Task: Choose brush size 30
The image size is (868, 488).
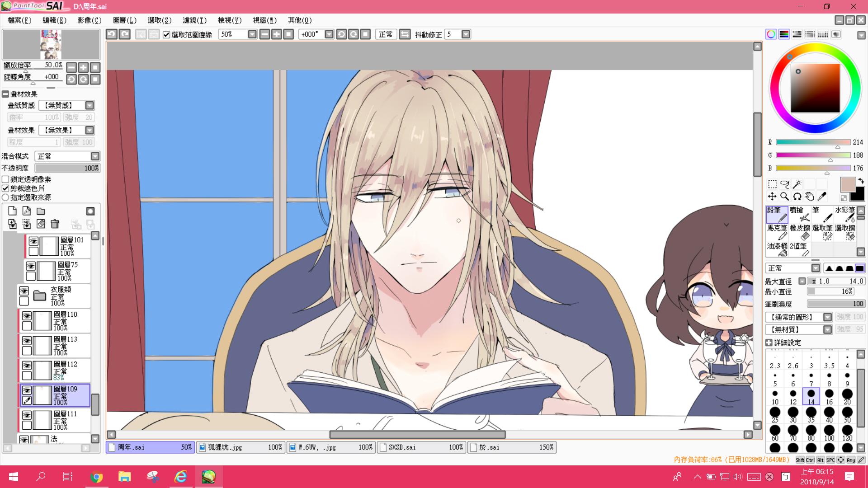Action: click(x=793, y=415)
